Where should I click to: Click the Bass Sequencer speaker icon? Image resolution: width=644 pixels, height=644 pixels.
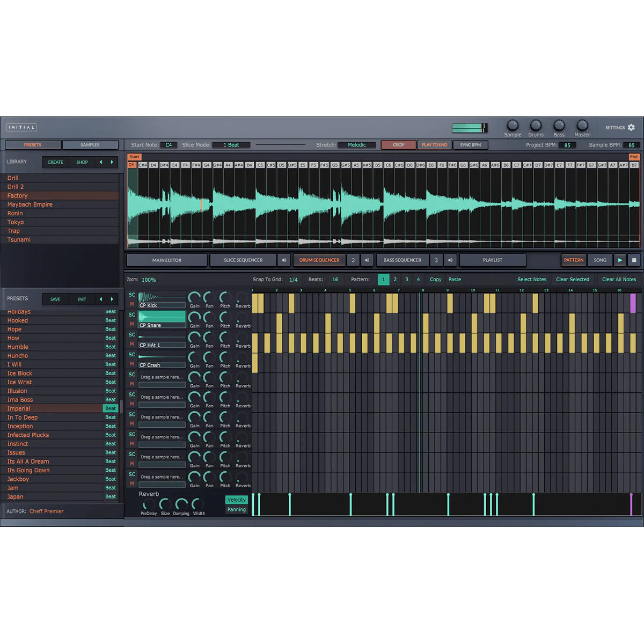(x=450, y=260)
